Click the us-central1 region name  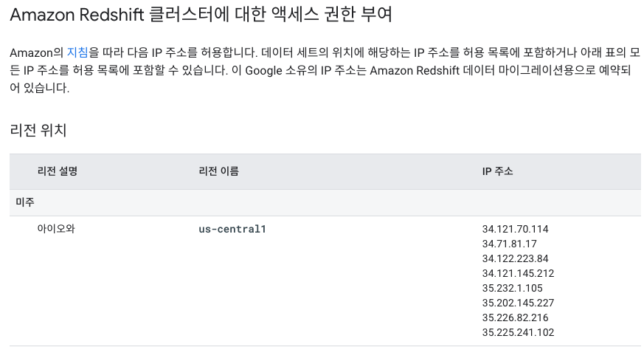(232, 229)
